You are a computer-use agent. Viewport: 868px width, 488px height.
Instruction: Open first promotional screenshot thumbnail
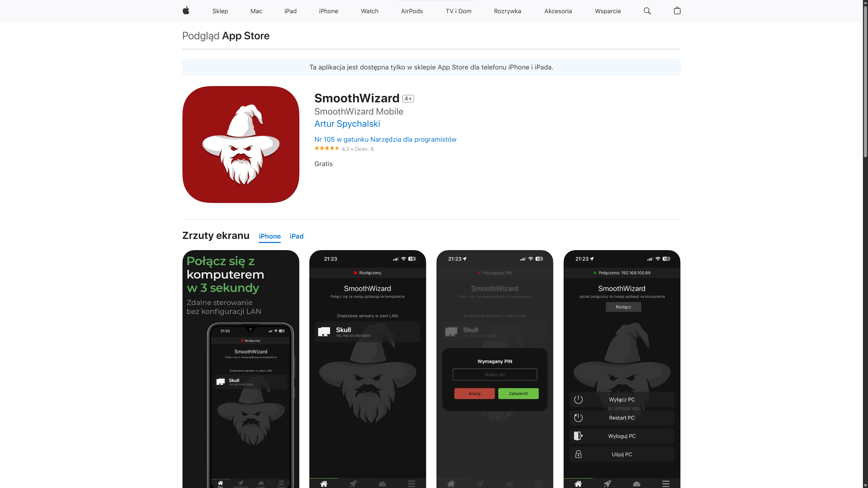(x=241, y=369)
